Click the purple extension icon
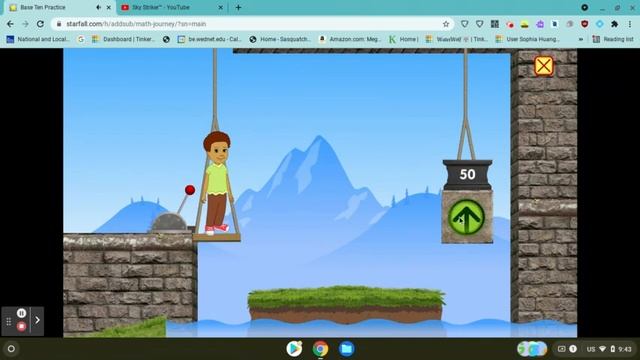This screenshot has width=640, height=360. point(540,24)
